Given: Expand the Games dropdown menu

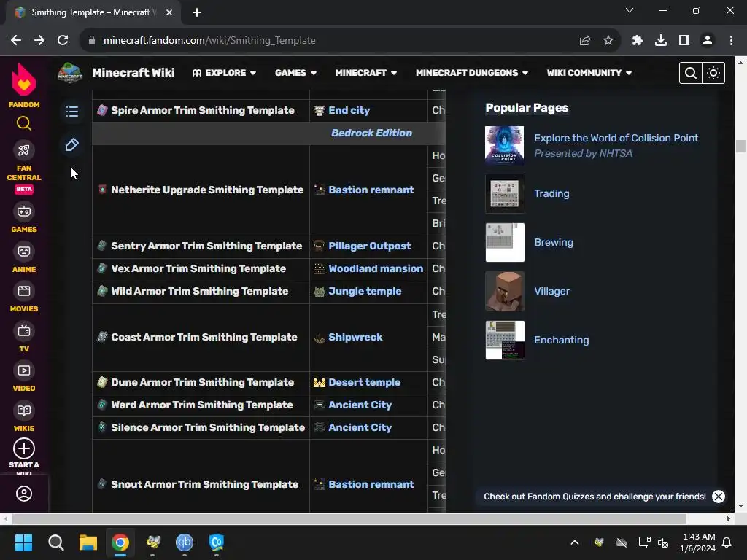Looking at the screenshot, I should point(295,73).
